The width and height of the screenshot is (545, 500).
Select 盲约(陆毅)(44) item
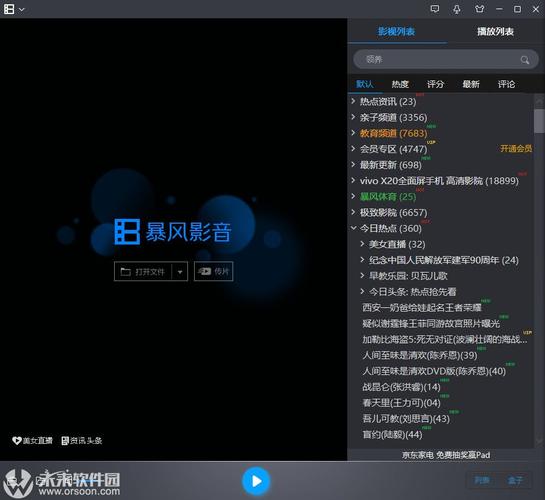point(392,434)
